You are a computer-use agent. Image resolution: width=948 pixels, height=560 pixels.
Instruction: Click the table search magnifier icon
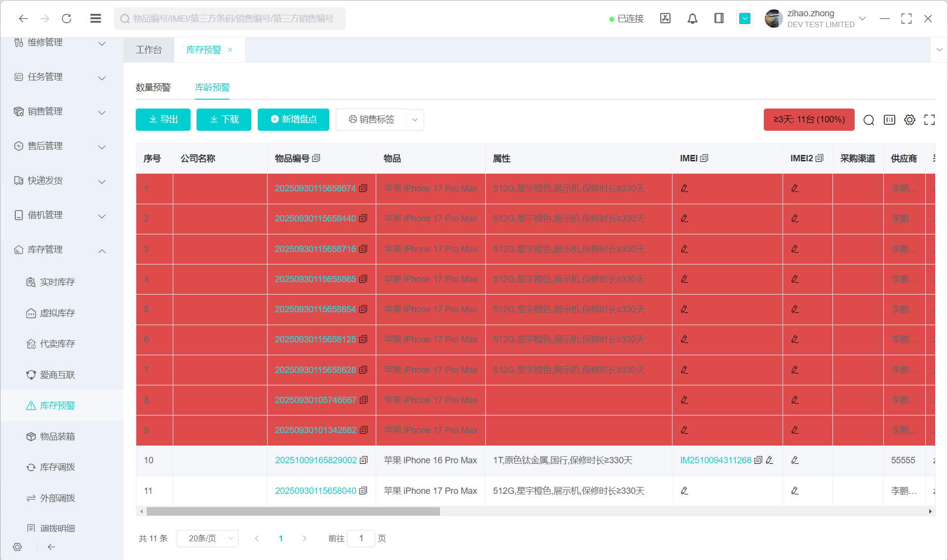coord(869,120)
